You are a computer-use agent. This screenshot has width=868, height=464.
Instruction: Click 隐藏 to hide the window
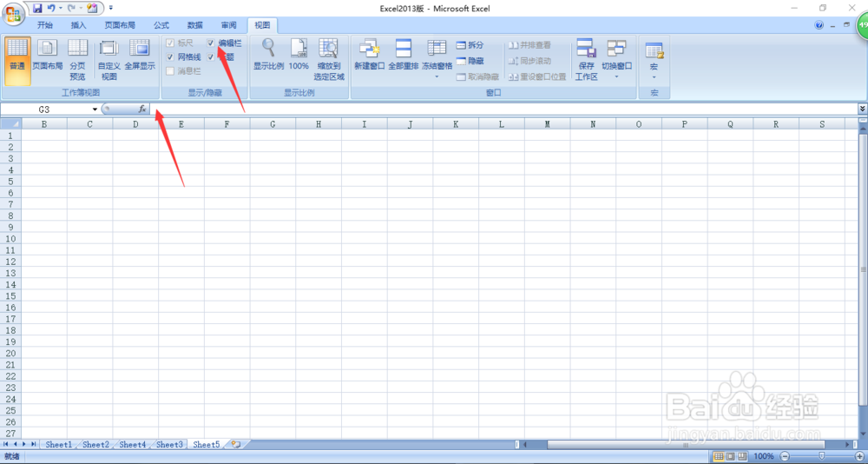click(470, 61)
